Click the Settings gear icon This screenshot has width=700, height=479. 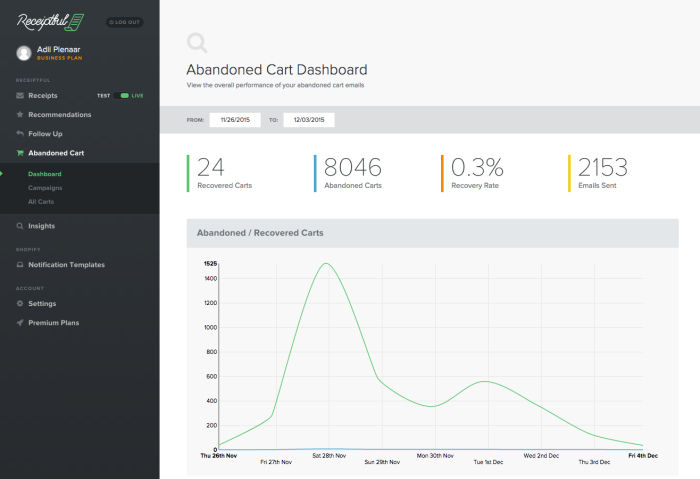click(x=20, y=304)
